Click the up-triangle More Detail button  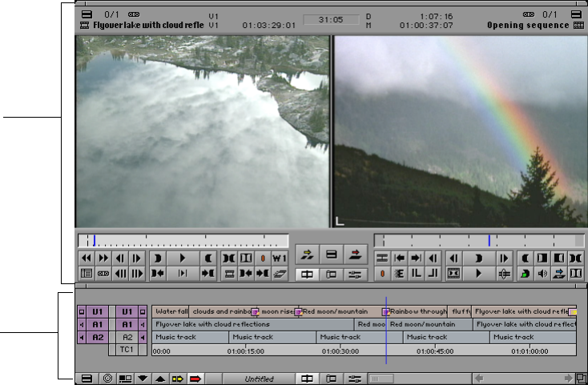[160, 379]
